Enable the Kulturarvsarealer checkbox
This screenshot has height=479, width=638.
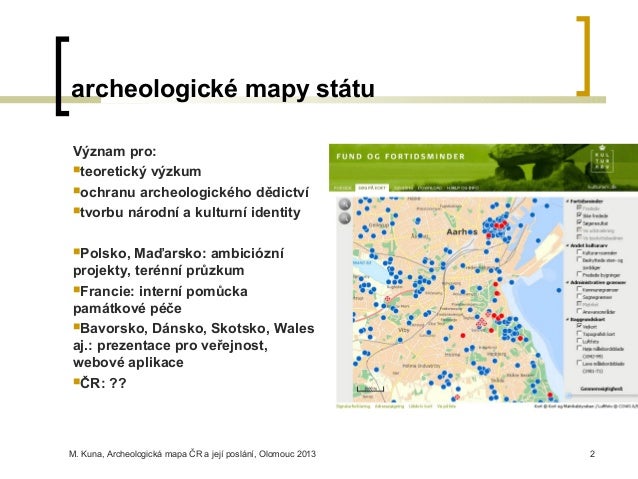(579, 252)
